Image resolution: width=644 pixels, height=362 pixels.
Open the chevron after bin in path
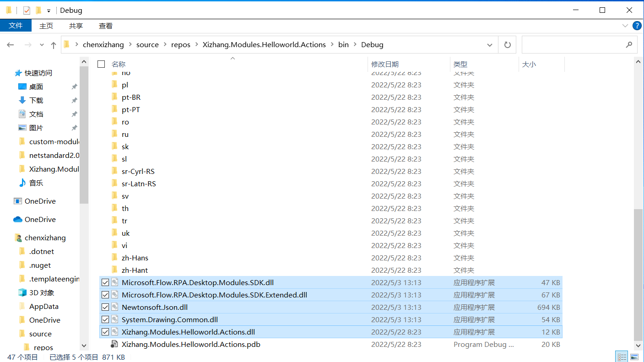click(355, 45)
